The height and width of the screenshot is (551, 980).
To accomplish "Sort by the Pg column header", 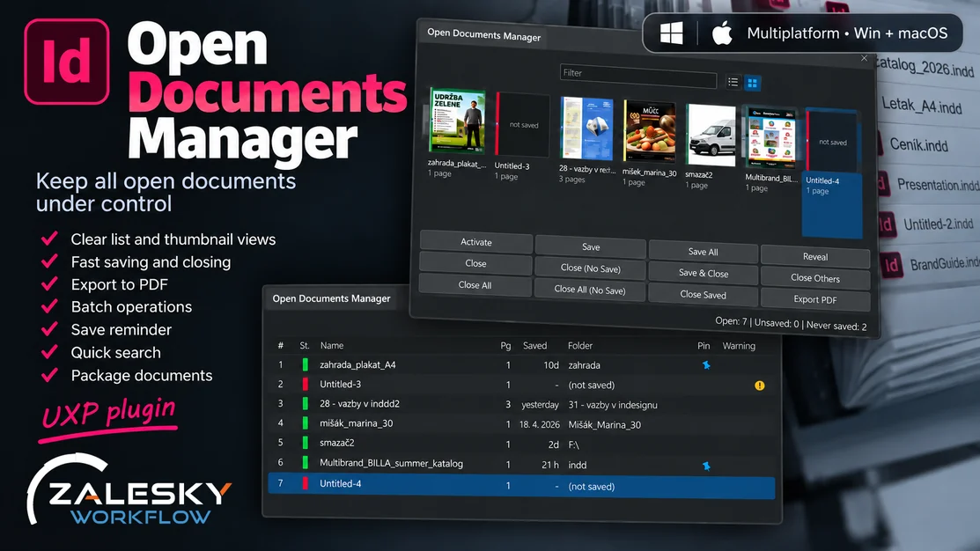I will click(x=505, y=345).
